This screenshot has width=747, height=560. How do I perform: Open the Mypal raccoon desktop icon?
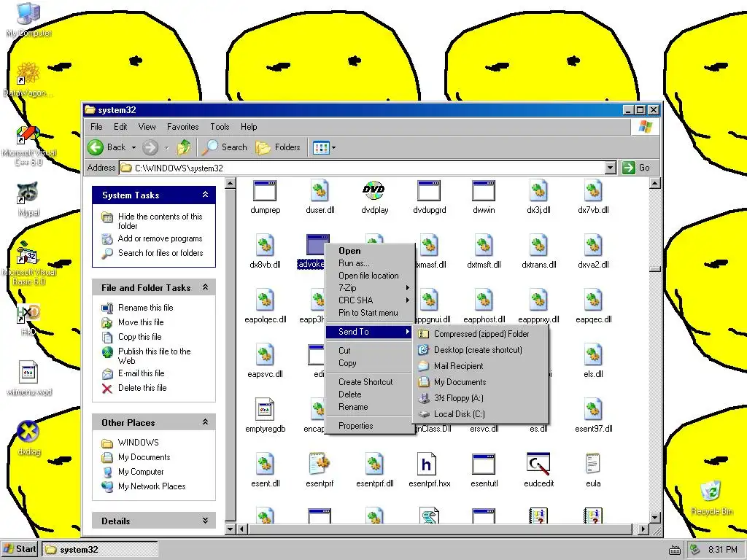click(x=28, y=192)
